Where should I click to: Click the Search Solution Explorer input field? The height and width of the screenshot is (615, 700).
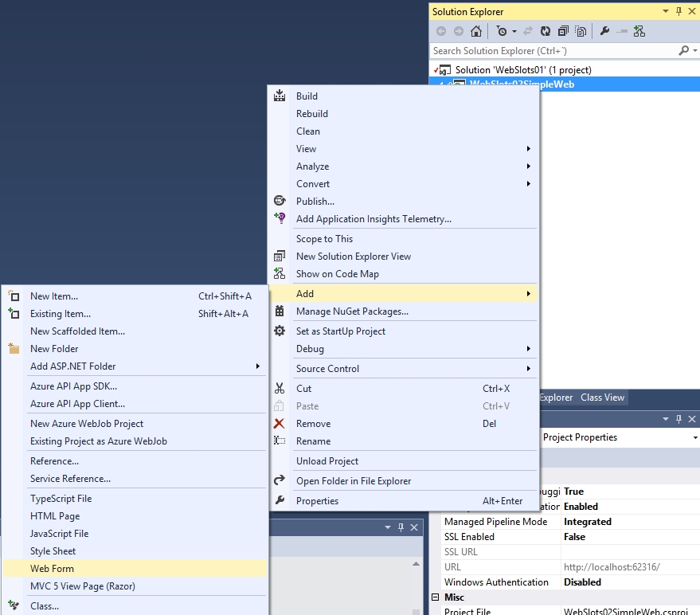(x=553, y=51)
